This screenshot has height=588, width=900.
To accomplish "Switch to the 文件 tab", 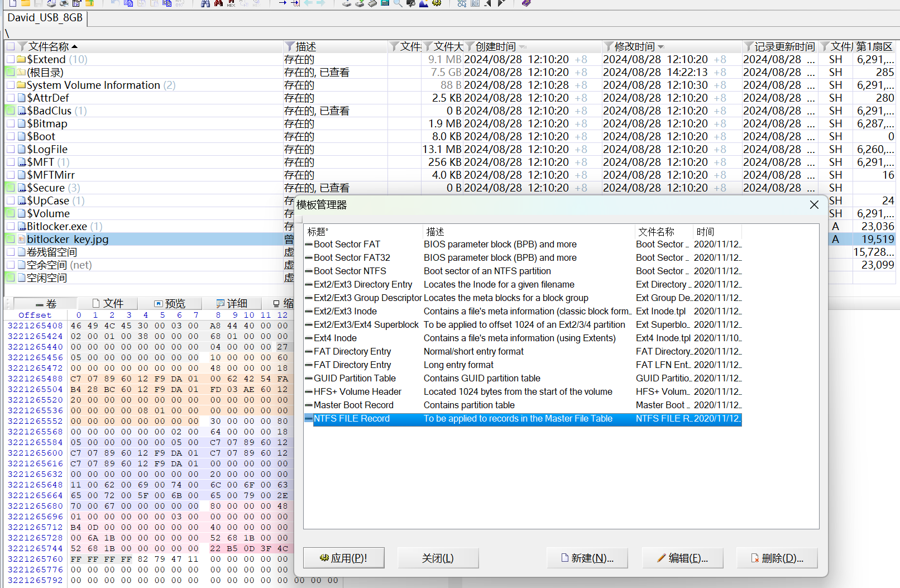I will (108, 303).
